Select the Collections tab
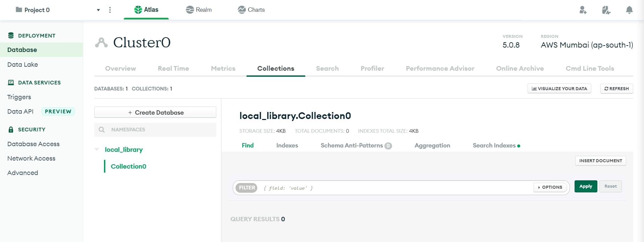The height and width of the screenshot is (242, 644). pos(276,68)
